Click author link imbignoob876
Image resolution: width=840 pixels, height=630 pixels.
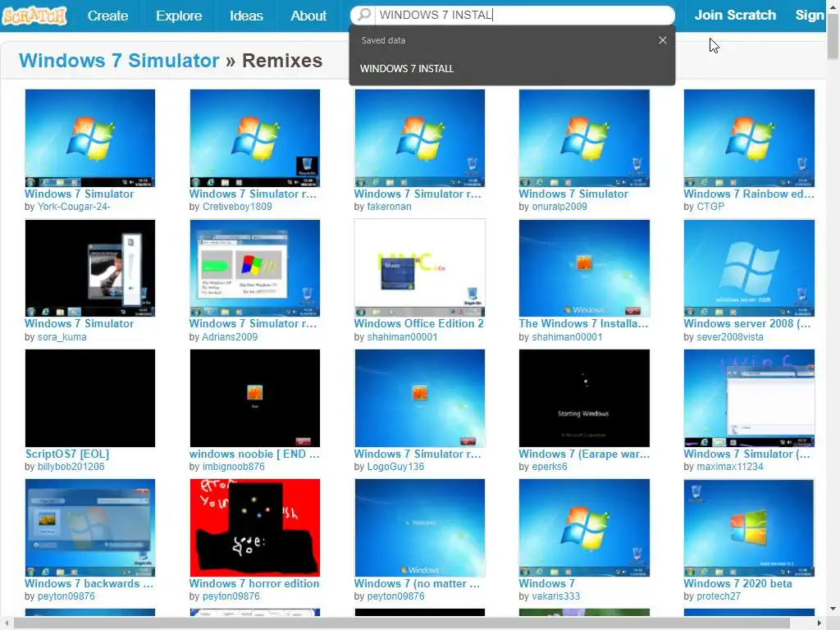[x=234, y=467]
